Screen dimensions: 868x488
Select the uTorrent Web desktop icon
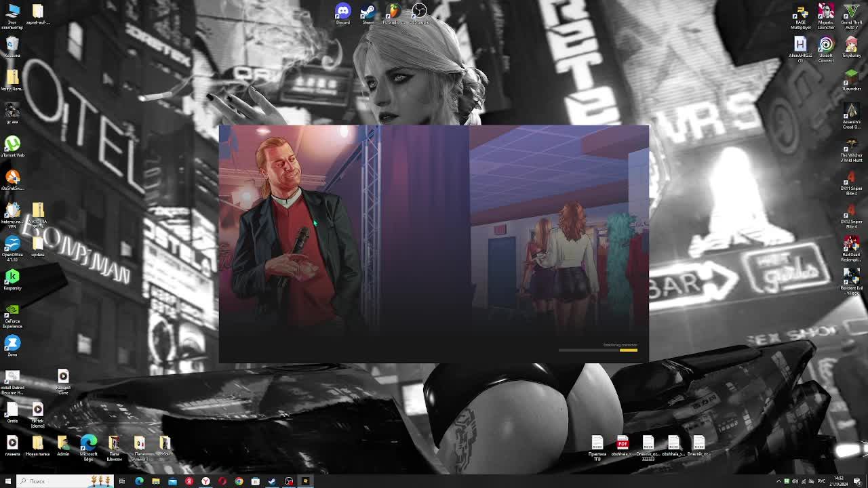[x=12, y=146]
